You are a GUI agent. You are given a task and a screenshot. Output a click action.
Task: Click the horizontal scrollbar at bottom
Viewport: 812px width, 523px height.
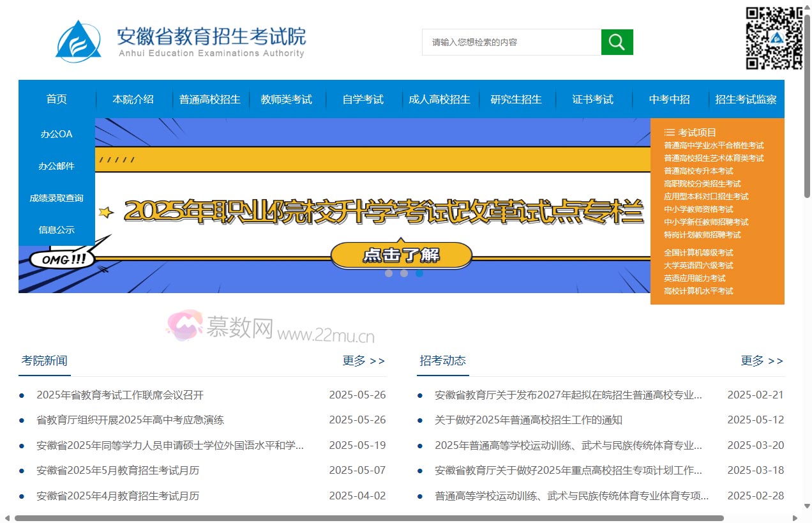click(x=369, y=518)
